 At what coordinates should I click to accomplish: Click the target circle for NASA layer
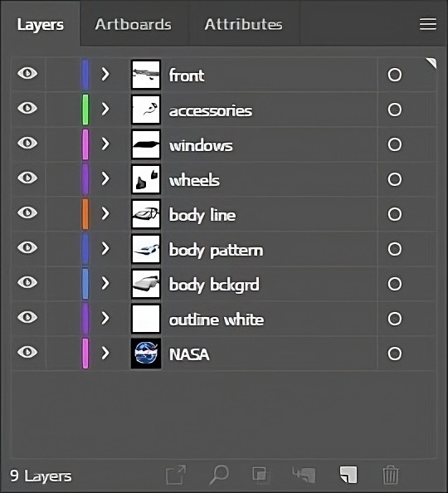coord(395,354)
